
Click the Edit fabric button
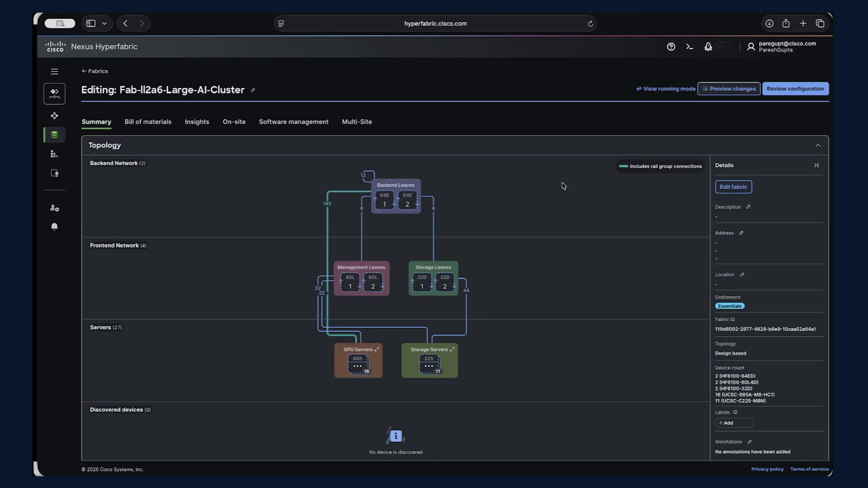tap(733, 187)
